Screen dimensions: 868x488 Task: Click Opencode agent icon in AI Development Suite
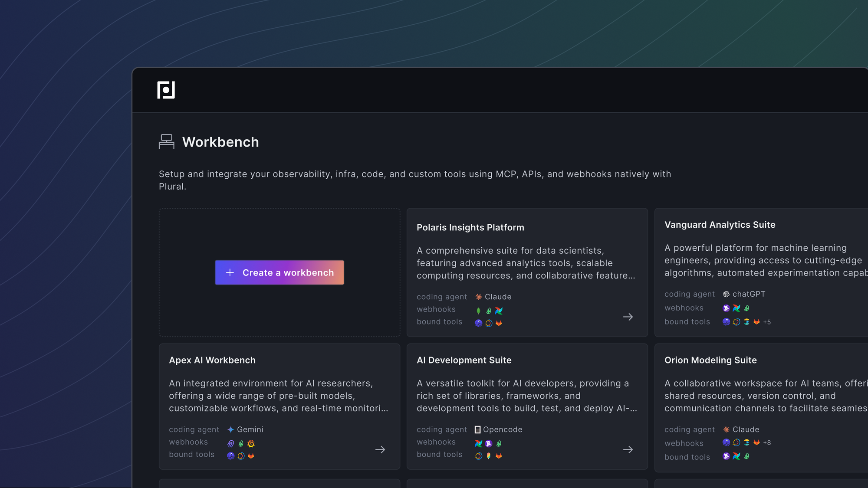coord(477,430)
